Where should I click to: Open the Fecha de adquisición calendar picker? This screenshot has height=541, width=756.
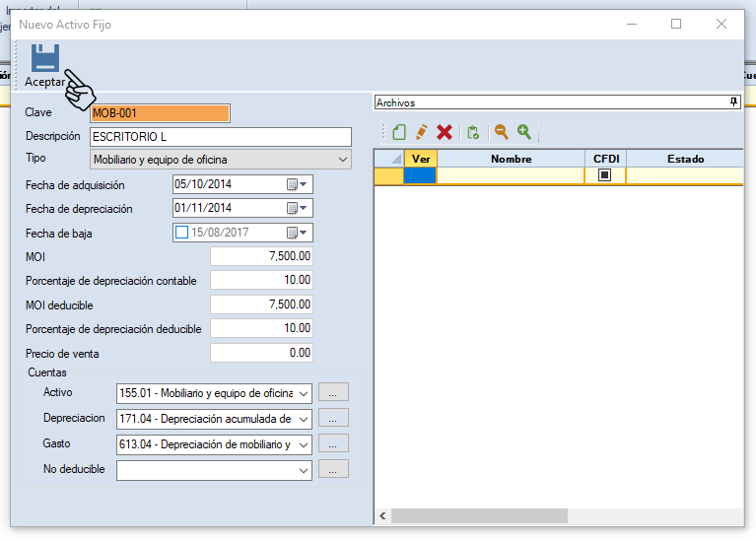click(x=297, y=184)
